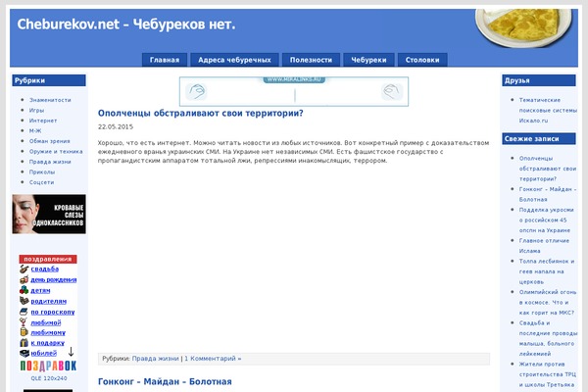Click the Свежие записи sidebar heading
This screenshot has height=392, width=588.
coord(539,139)
